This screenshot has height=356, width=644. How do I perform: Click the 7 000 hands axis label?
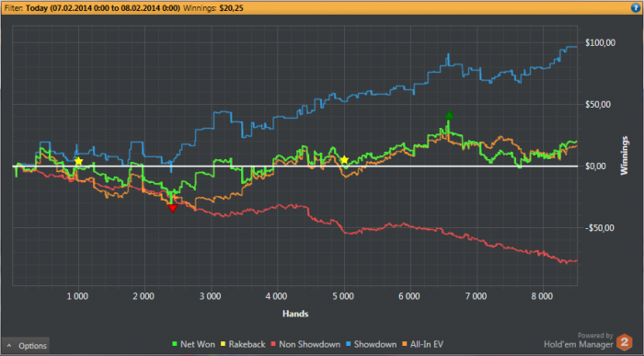pos(476,296)
